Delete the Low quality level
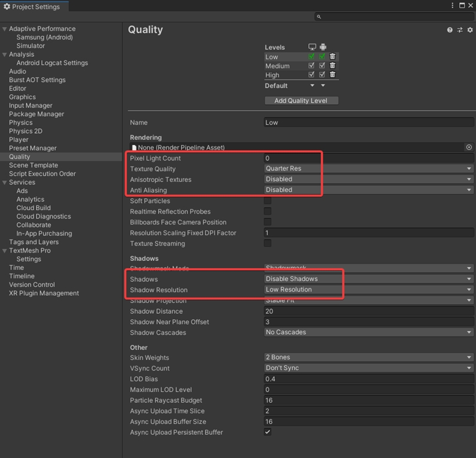This screenshot has height=458, width=476. tap(333, 57)
